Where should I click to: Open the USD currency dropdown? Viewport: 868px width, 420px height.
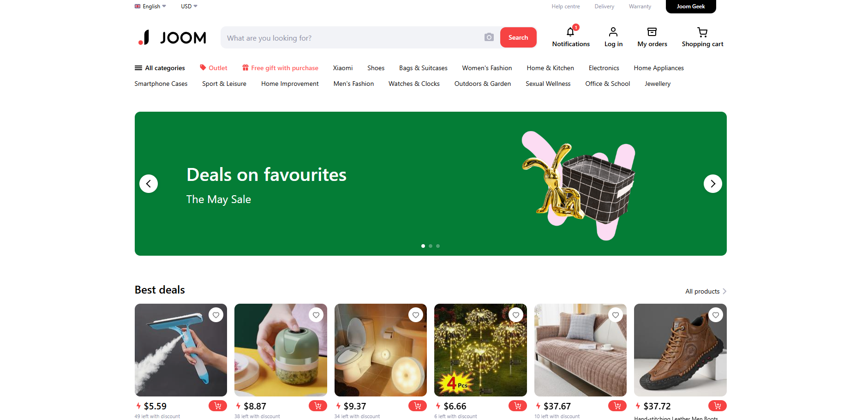coord(189,6)
